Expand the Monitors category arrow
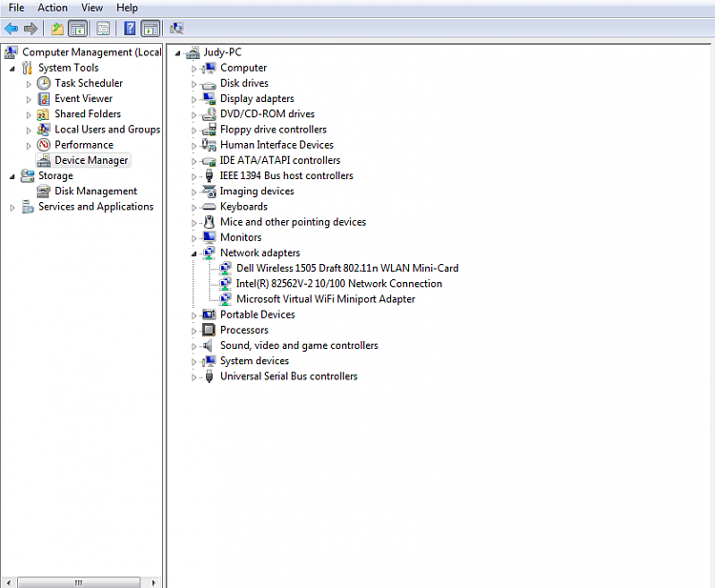The width and height of the screenshot is (715, 588). click(x=194, y=238)
